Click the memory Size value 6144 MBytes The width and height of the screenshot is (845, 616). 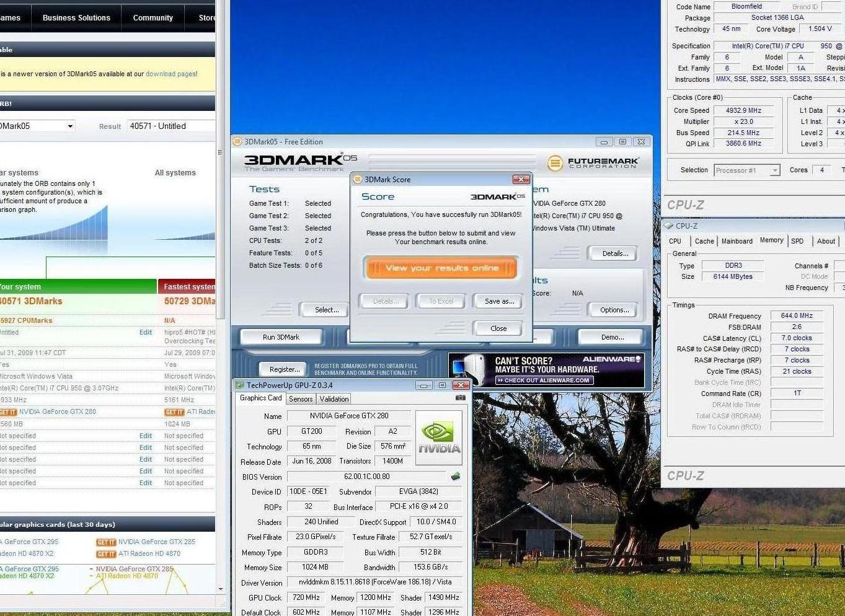(732, 276)
